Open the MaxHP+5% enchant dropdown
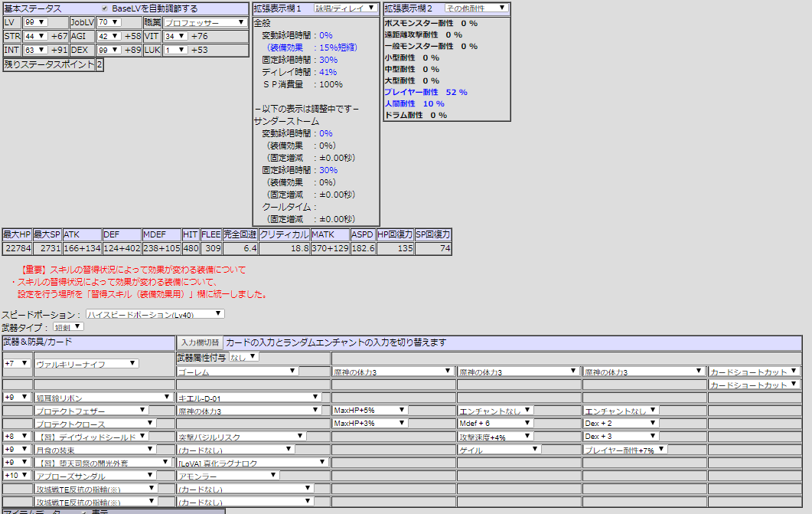The image size is (812, 514). 369,411
